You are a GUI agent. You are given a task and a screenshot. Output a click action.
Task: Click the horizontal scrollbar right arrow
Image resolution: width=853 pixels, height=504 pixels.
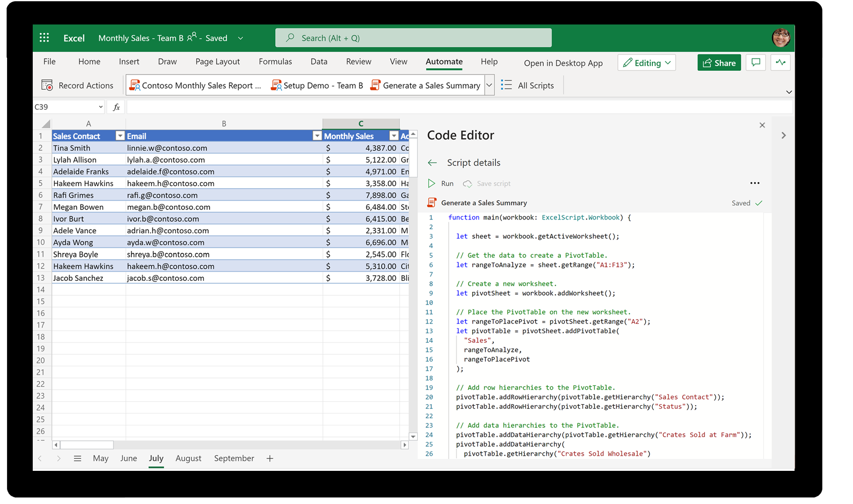405,445
